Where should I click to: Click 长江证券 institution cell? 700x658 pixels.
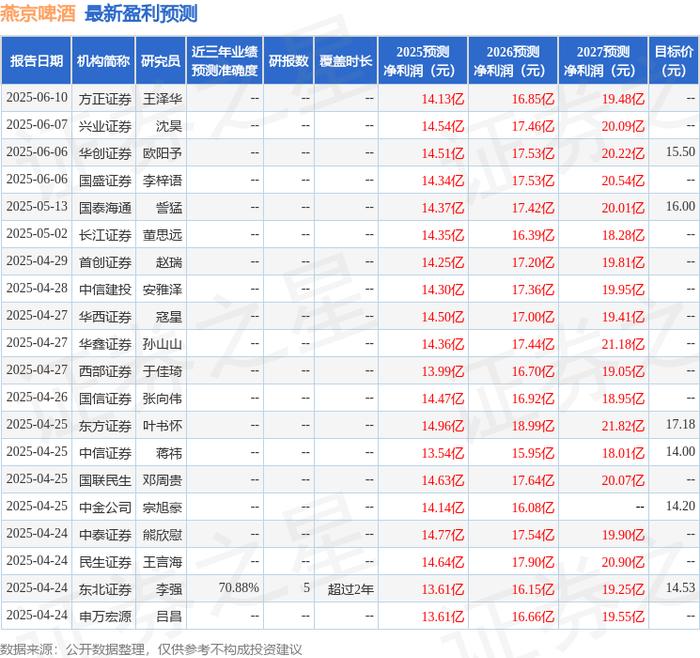click(105, 235)
